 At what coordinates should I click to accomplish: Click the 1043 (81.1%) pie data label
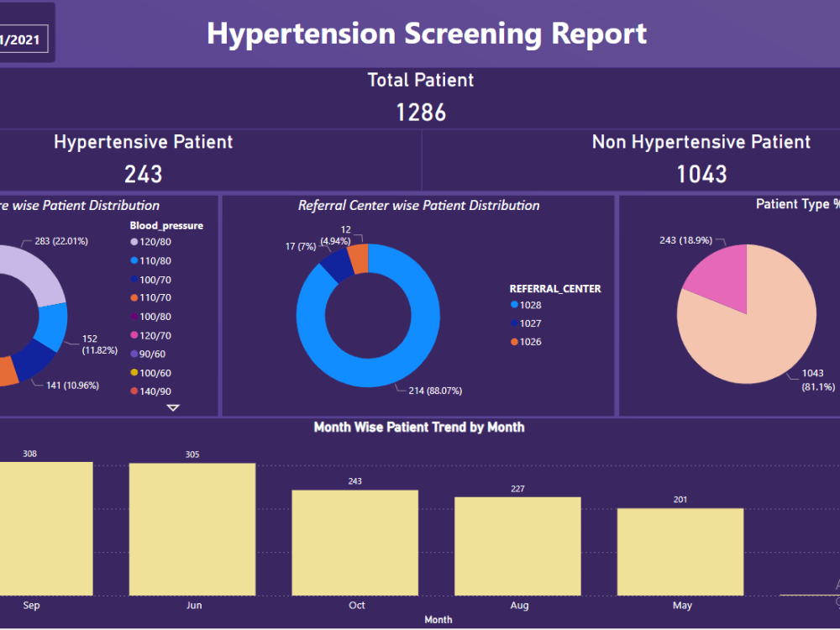(818, 380)
